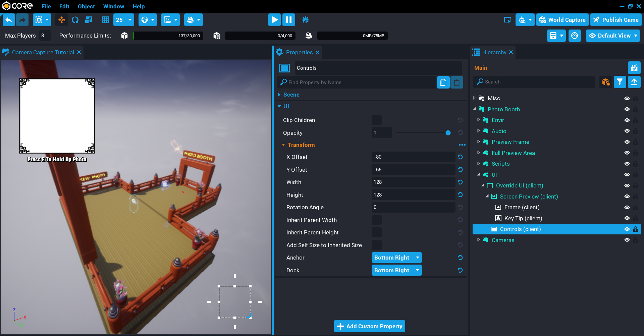Tick the Inherit Parent Width checkbox
The height and width of the screenshot is (336, 644).
(377, 220)
